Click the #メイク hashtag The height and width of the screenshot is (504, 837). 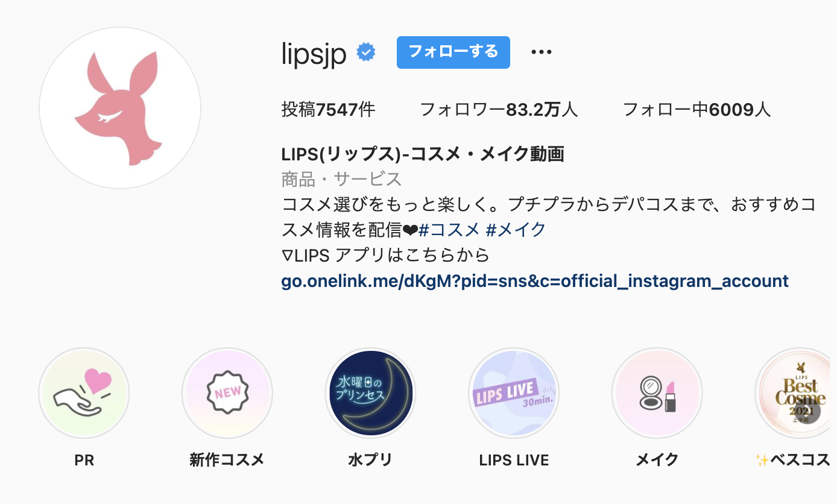[516, 229]
